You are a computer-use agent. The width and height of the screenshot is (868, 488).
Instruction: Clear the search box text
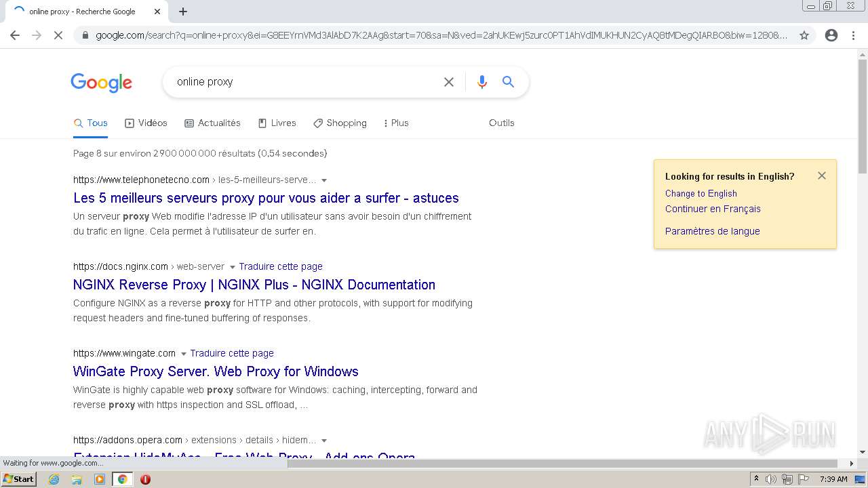click(x=449, y=82)
